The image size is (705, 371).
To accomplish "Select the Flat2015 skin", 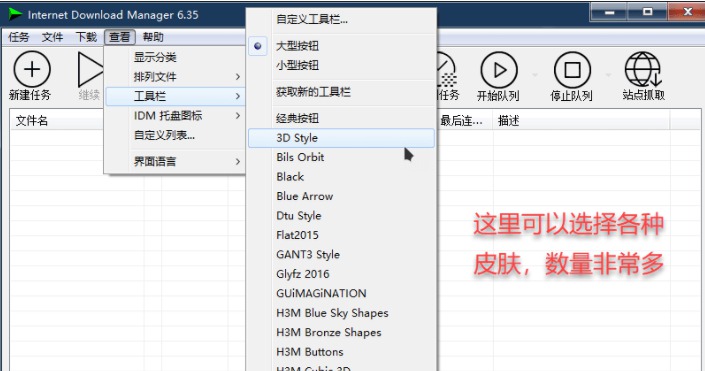I will click(342, 235).
